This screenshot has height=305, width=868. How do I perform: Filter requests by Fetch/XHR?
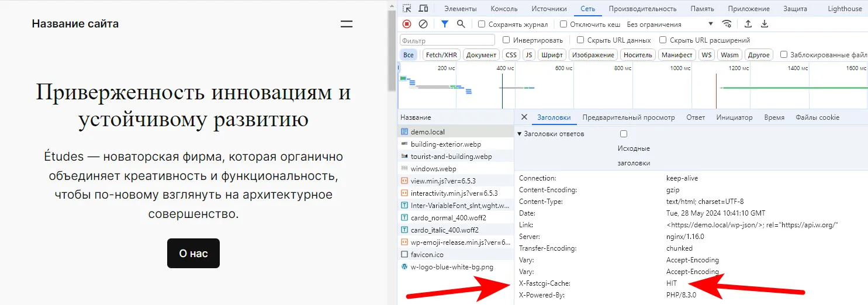[441, 55]
